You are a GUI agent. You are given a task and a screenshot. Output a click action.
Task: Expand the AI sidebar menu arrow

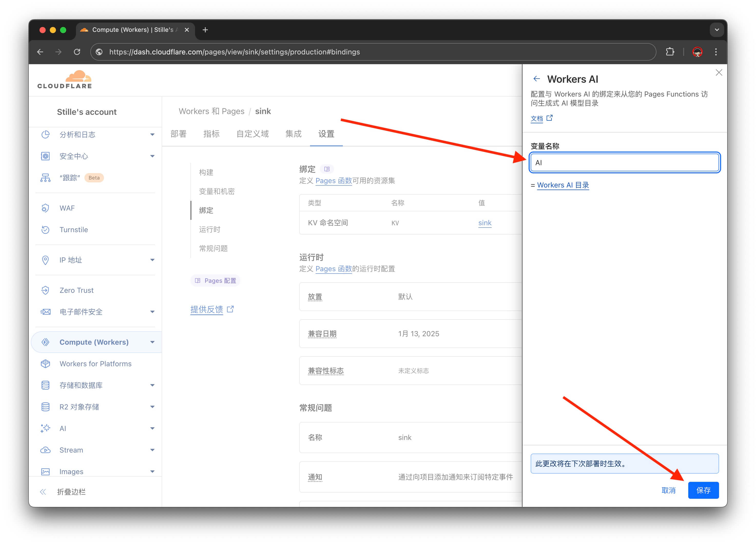152,429
